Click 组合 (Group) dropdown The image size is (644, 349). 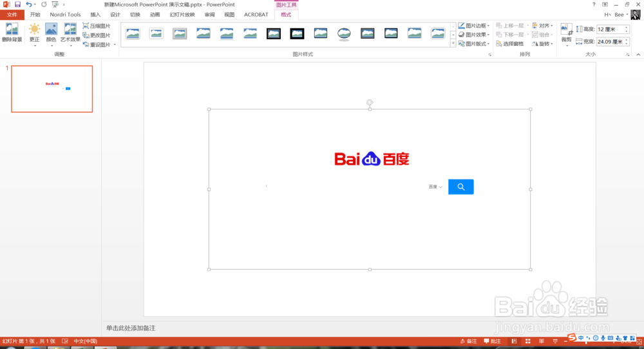[542, 35]
